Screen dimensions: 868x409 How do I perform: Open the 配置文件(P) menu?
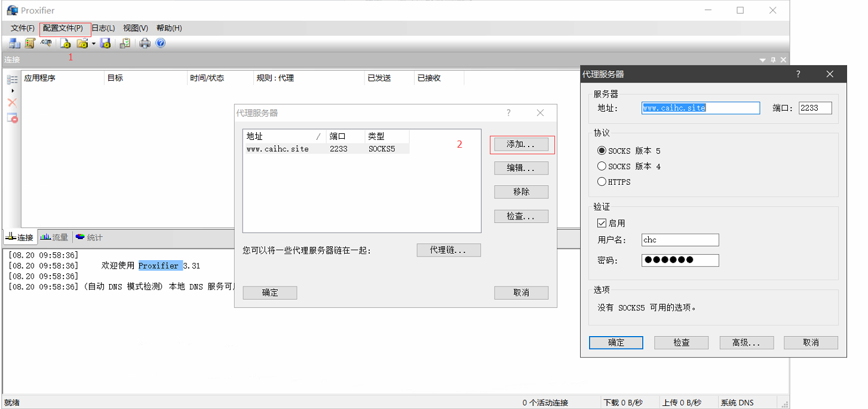pos(63,28)
